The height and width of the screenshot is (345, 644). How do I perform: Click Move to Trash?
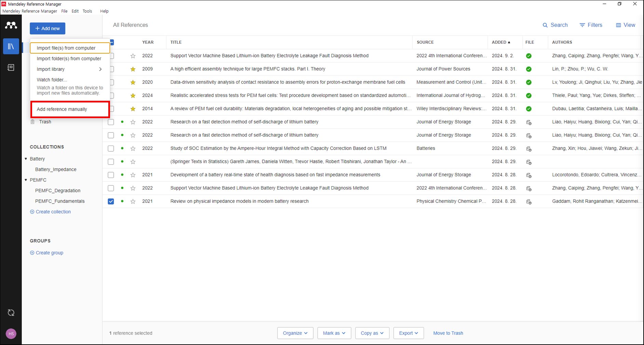[448, 333]
